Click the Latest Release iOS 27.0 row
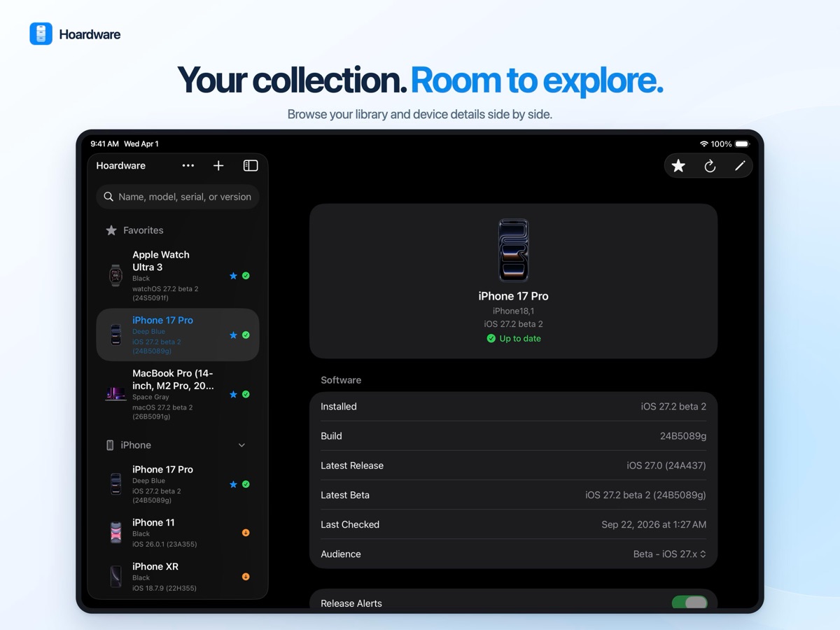 pyautogui.click(x=514, y=465)
